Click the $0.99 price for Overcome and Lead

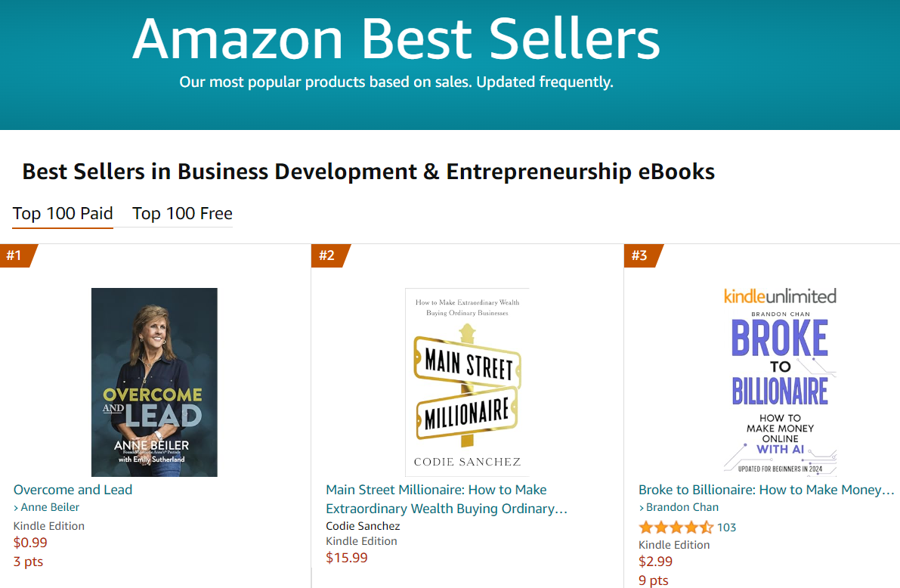coord(30,542)
